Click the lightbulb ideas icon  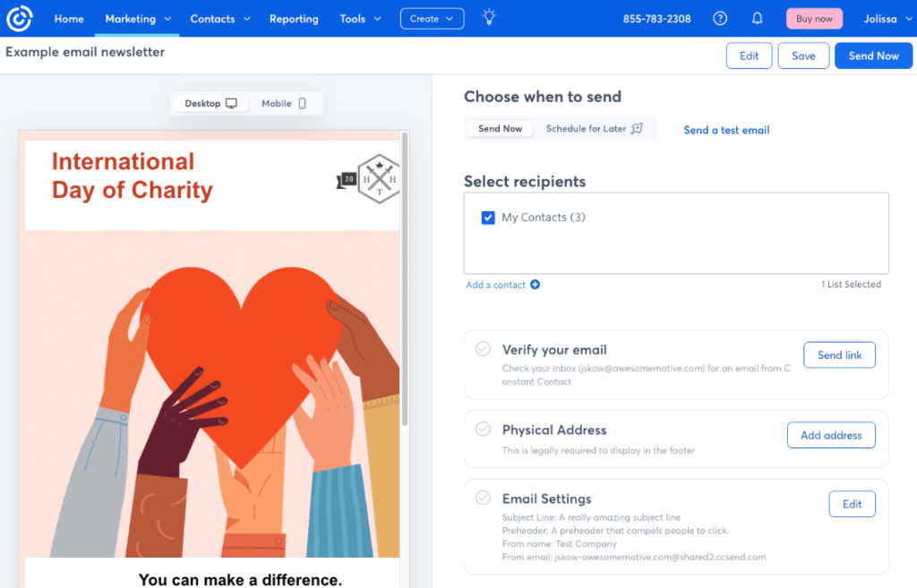489,18
